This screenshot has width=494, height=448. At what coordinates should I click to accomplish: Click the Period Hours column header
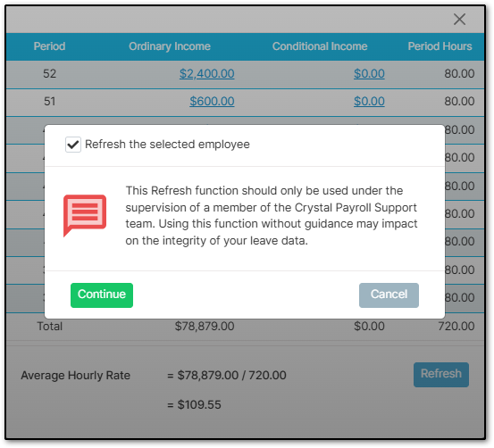pos(440,46)
